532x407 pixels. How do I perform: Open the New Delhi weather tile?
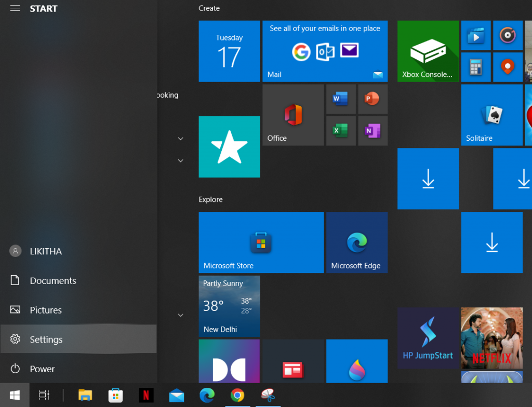[x=229, y=306]
